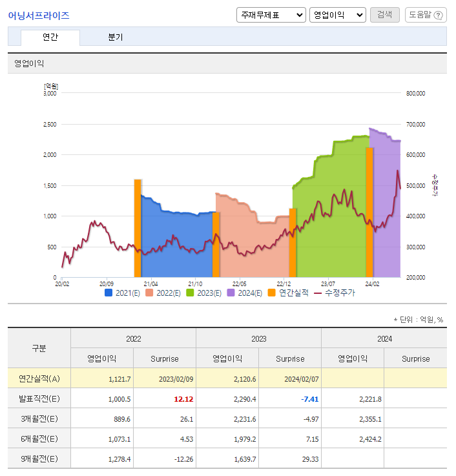Viewport: 456px width, 476px height.
Task: Click the 2023 column header
Action: click(258, 338)
